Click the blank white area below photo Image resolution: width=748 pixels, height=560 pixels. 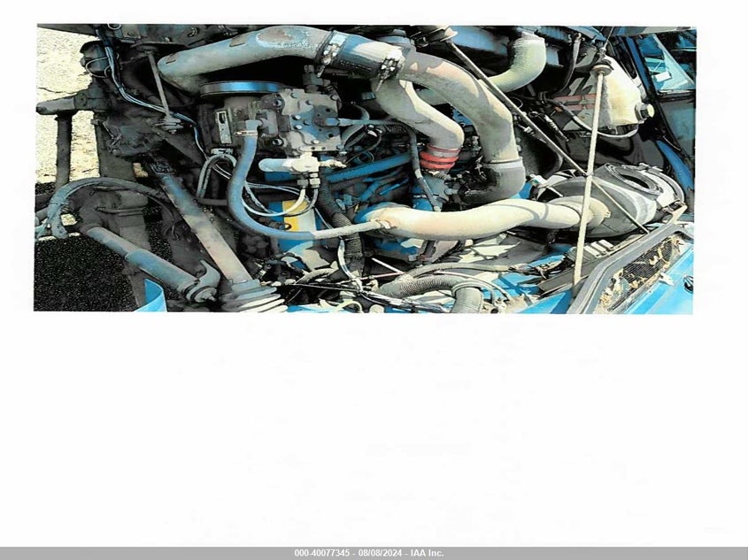tap(372, 425)
